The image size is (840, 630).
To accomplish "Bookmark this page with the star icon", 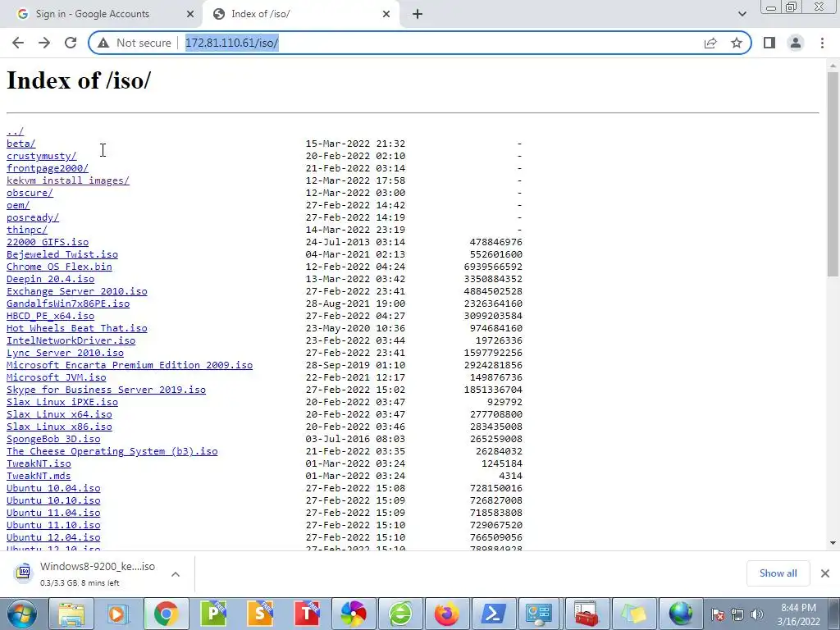I will point(737,43).
